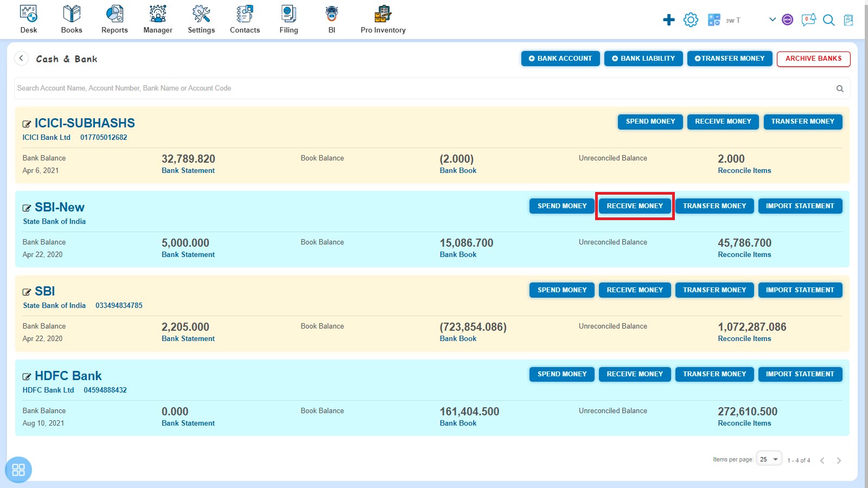This screenshot has width=868, height=488.
Task: Open Bank Statement link under 2,205.000
Action: 188,338
